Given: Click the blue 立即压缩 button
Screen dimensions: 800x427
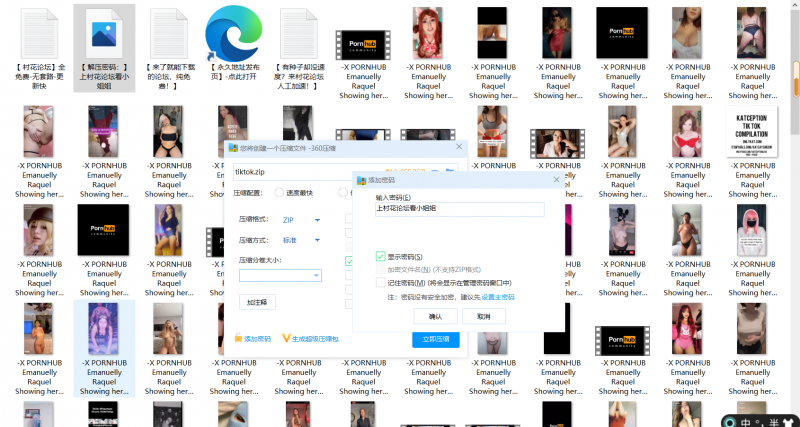Looking at the screenshot, I should (x=435, y=339).
